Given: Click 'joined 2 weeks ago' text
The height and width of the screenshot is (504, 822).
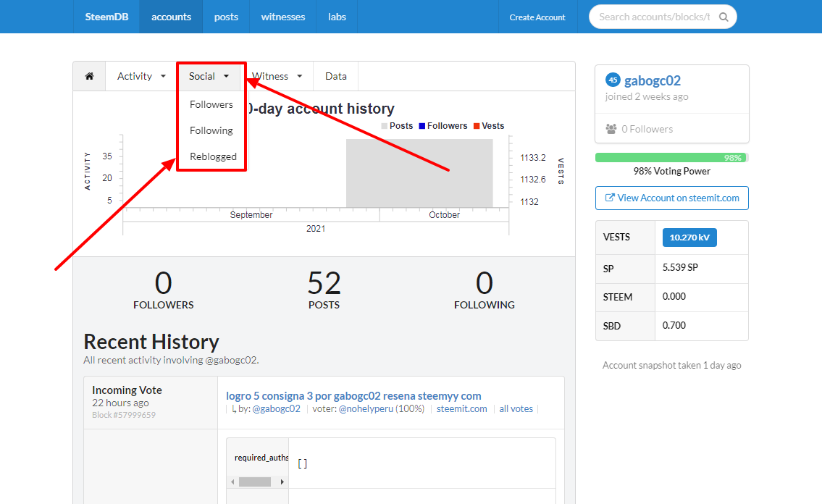Looking at the screenshot, I should pos(647,96).
